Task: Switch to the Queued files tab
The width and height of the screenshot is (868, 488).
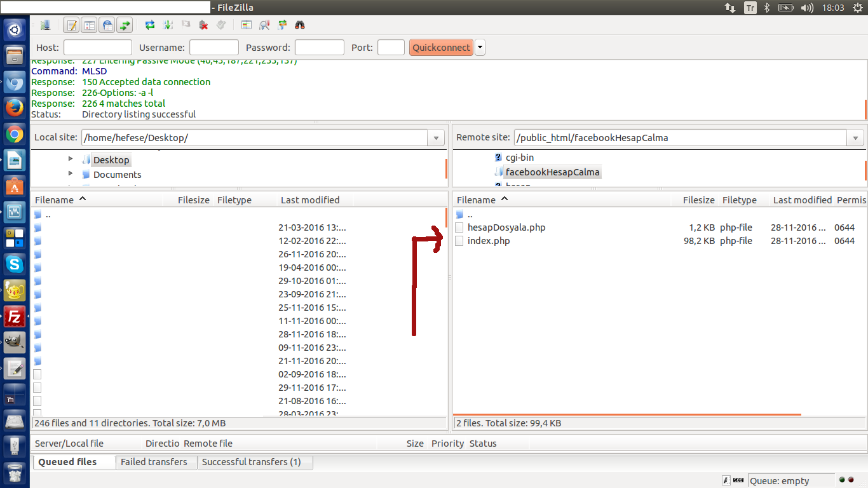Action: 73,462
